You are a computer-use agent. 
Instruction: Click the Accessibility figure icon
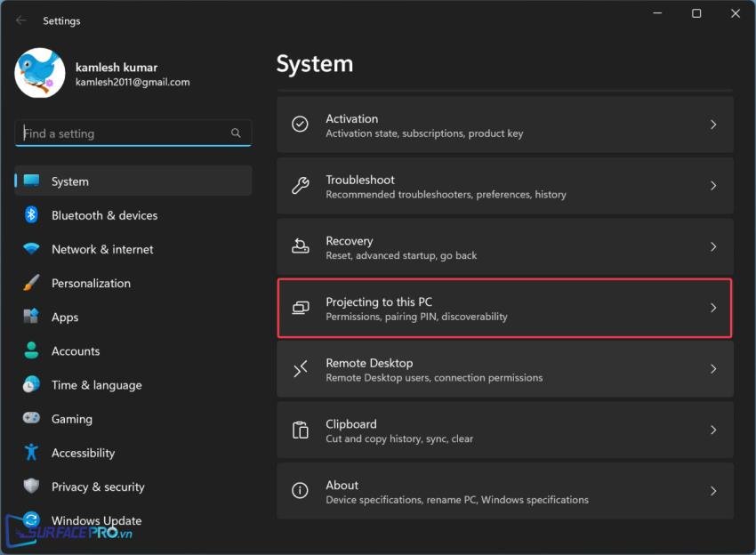tap(31, 453)
